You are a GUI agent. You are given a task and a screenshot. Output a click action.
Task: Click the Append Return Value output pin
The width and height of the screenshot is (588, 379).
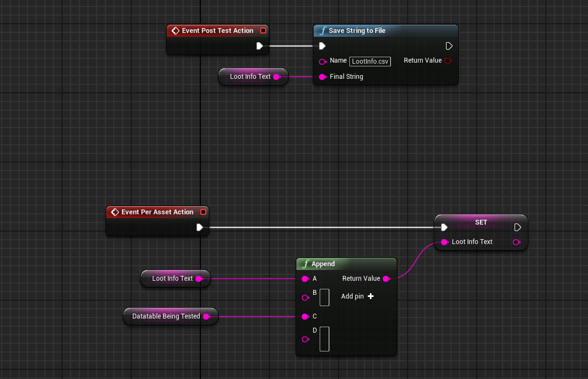click(386, 279)
